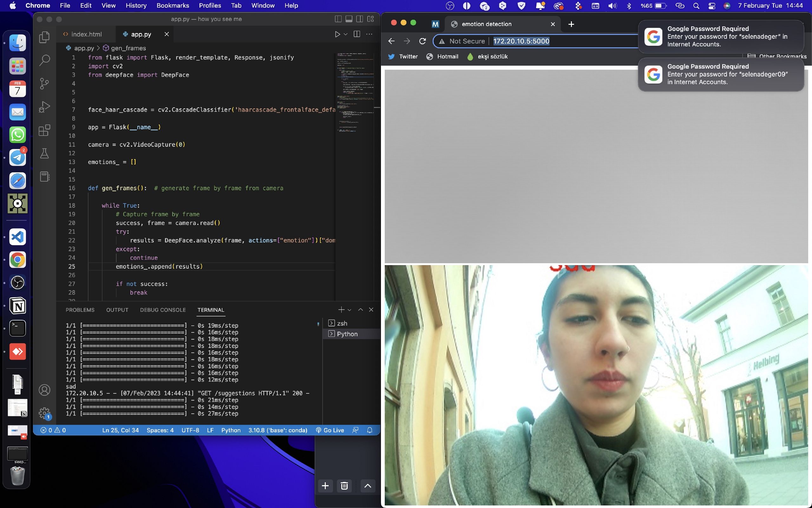Reload the emotion detection page
Screen dimensions: 812x508
[422, 41]
